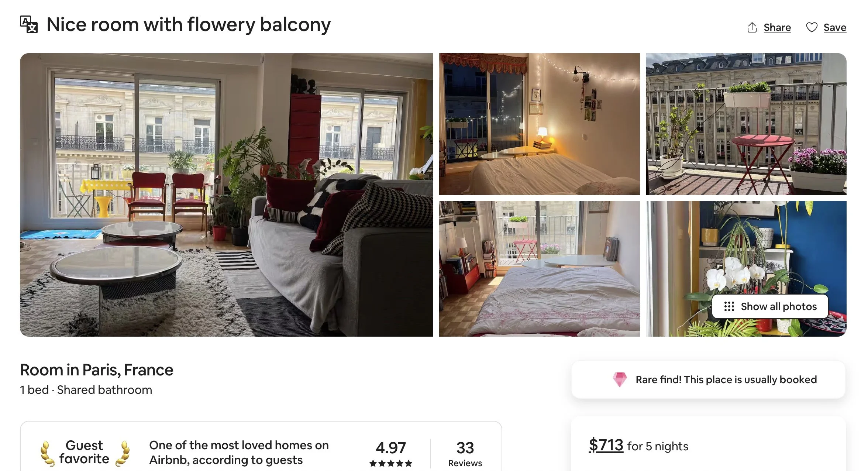Click the Save link
Viewport: 868px width, 471px height.
point(835,27)
